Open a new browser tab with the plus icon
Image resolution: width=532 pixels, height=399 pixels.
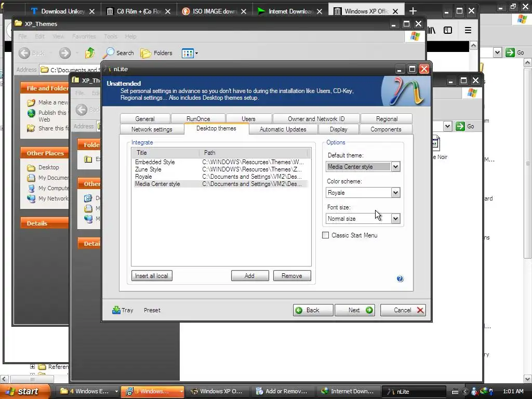[x=413, y=11]
